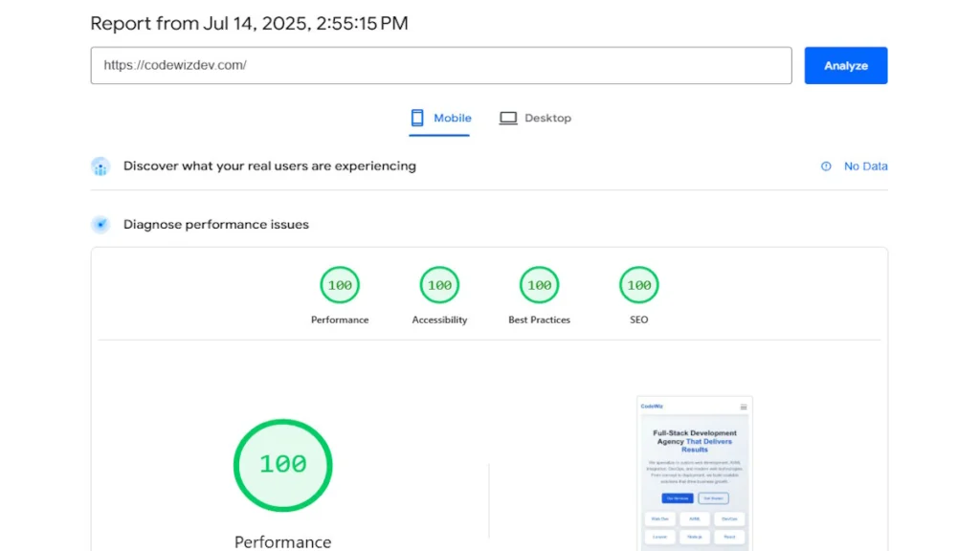Click the desktop laptop icon

pos(508,118)
